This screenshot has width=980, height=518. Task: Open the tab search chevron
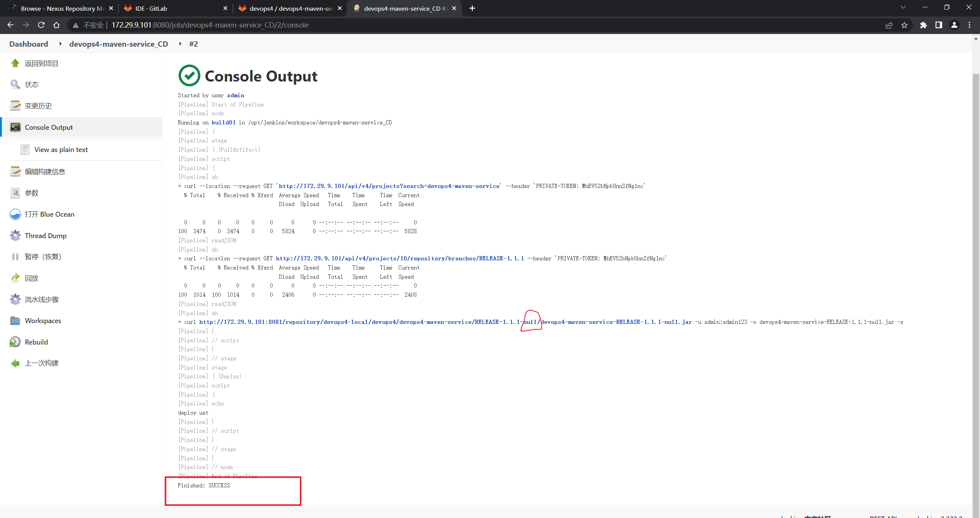click(x=903, y=8)
